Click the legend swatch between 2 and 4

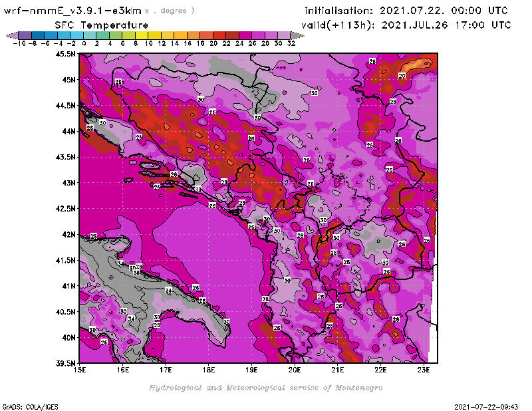tap(103, 35)
